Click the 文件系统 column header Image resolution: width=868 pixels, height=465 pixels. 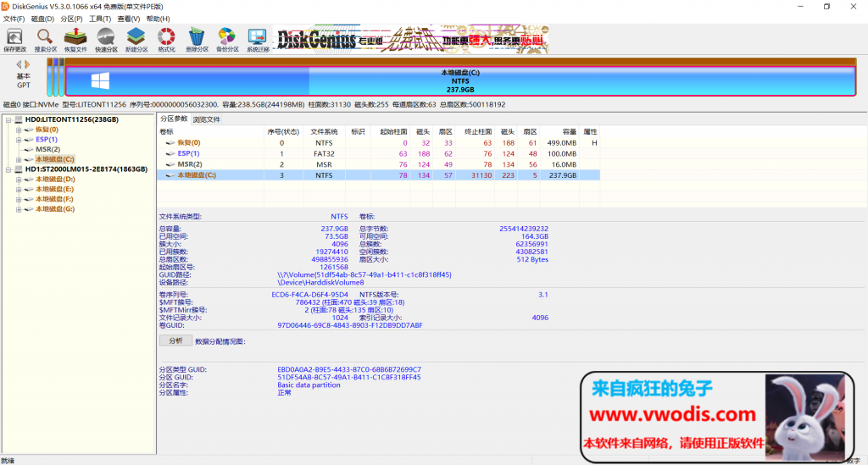pos(325,131)
